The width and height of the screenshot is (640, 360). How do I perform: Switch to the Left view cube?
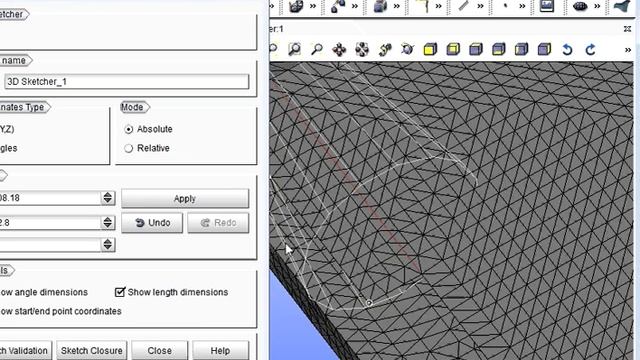(x=522, y=50)
